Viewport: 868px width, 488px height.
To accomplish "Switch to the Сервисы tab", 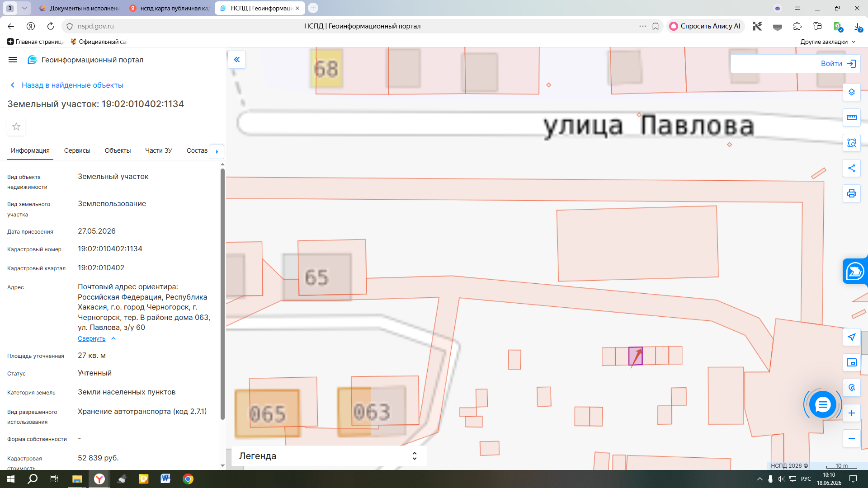I will [77, 150].
